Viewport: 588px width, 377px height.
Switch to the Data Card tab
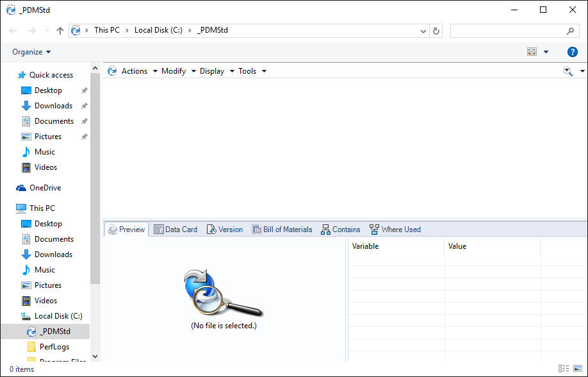pos(176,230)
